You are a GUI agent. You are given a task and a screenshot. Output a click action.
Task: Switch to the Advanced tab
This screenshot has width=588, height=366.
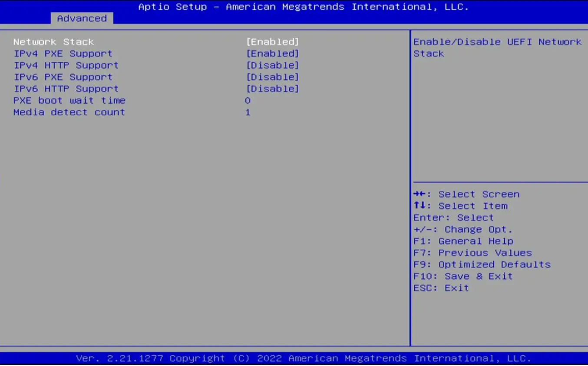(x=81, y=18)
